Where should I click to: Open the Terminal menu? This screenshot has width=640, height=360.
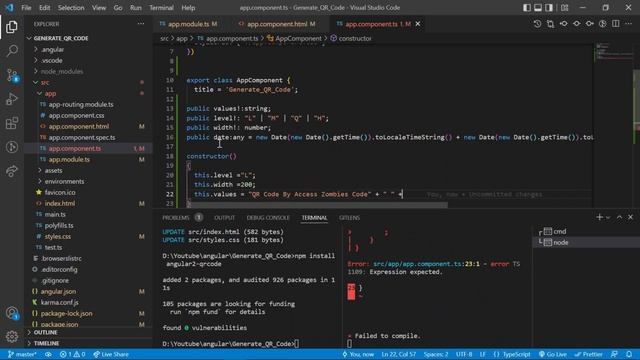(161, 8)
